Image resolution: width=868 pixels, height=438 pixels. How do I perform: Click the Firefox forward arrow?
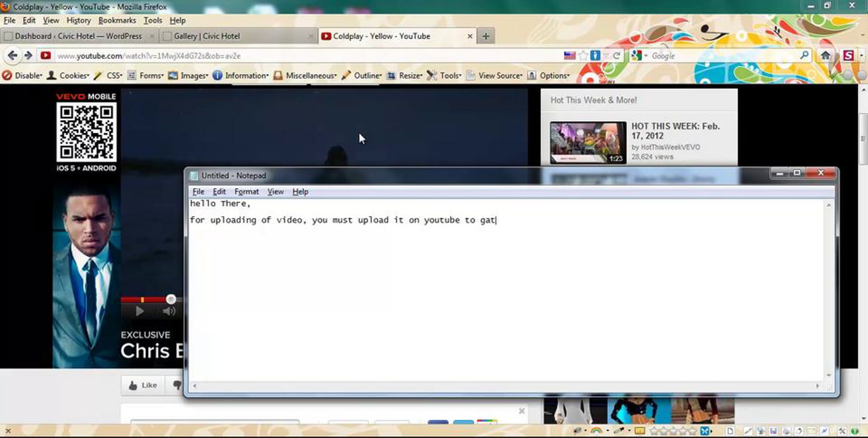coord(28,55)
